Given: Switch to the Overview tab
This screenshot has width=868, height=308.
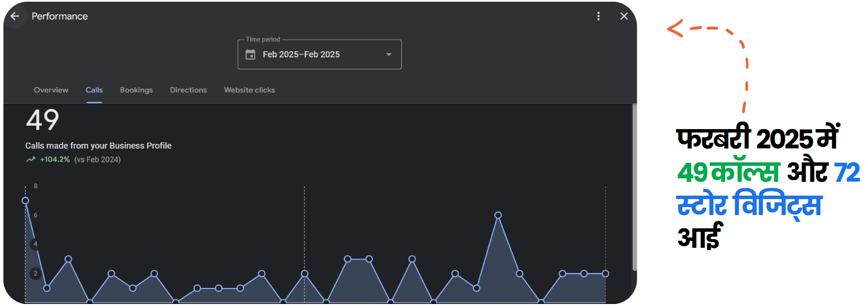Looking at the screenshot, I should (51, 90).
